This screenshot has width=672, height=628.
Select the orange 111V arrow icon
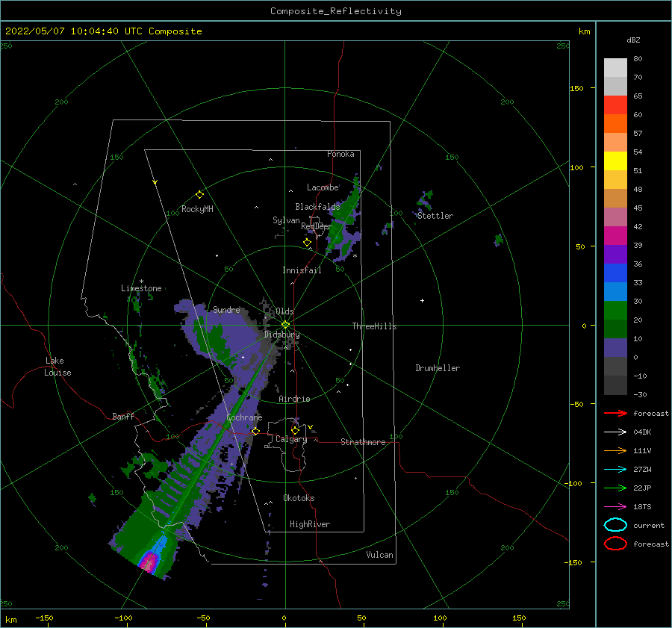tap(615, 450)
